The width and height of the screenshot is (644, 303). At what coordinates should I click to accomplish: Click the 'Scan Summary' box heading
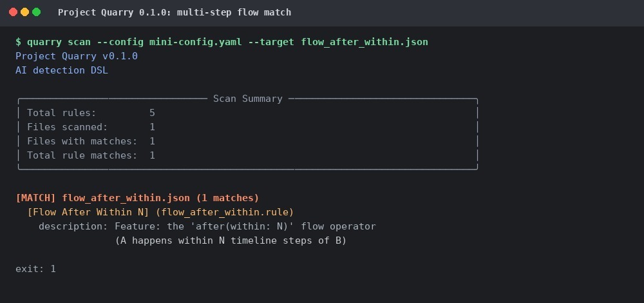tap(248, 99)
